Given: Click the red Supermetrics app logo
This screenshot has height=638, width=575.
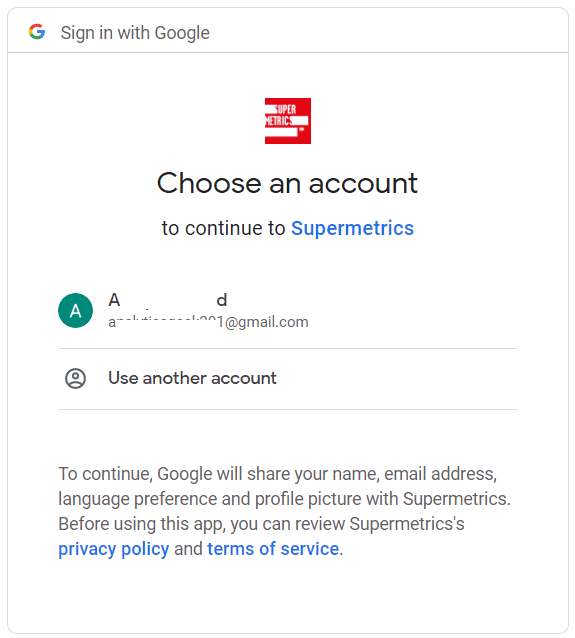Looking at the screenshot, I should coord(288,121).
